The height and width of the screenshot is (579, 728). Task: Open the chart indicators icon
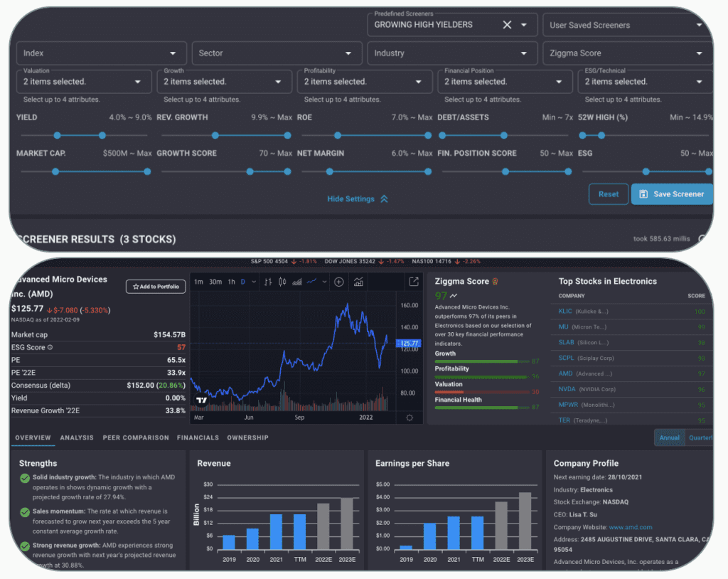[x=358, y=282]
